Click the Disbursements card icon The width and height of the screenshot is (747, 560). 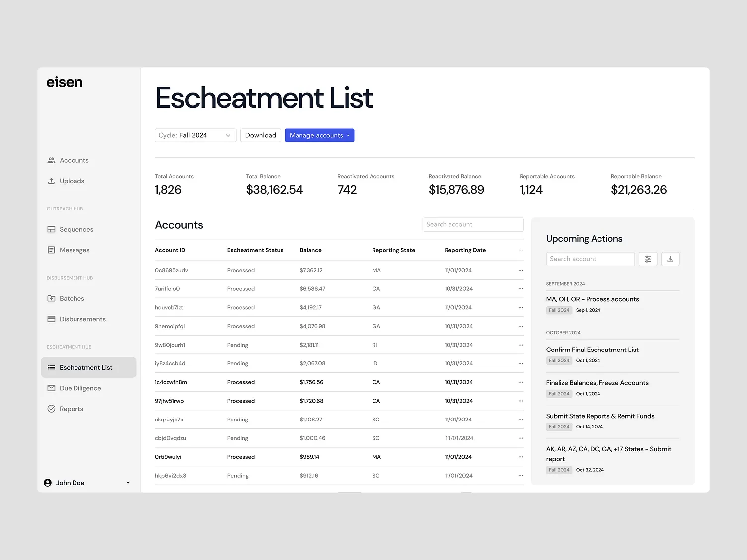pos(52,319)
